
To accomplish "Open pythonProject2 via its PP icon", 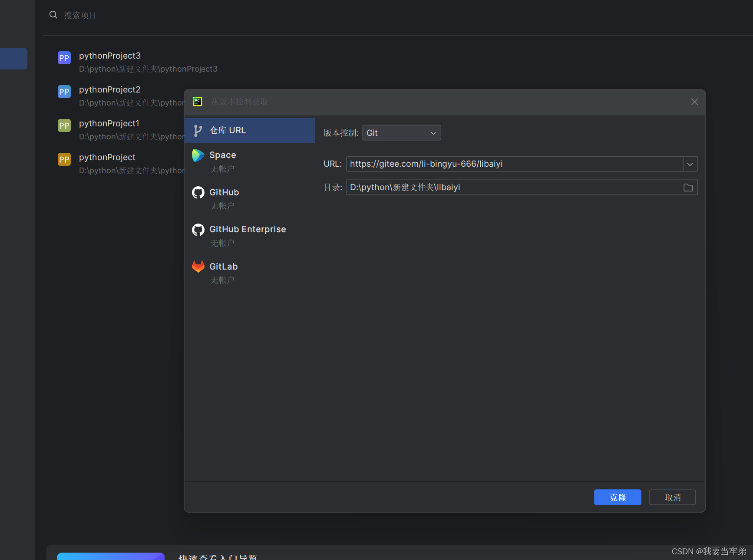I will 64,92.
